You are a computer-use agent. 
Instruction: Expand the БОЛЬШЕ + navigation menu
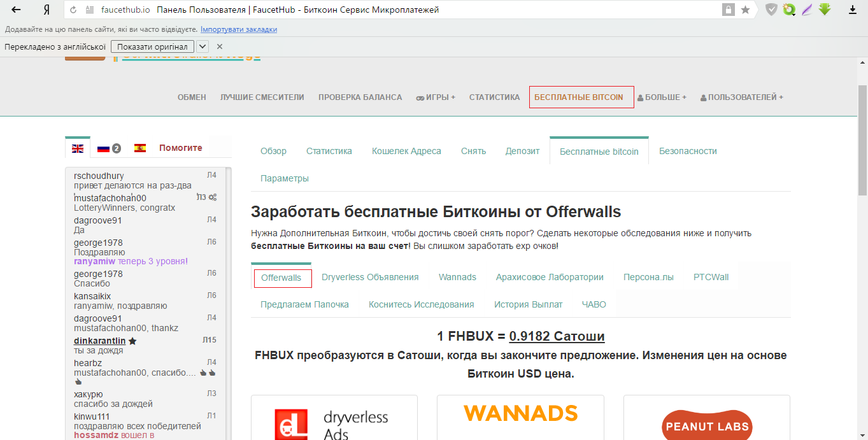click(x=662, y=97)
